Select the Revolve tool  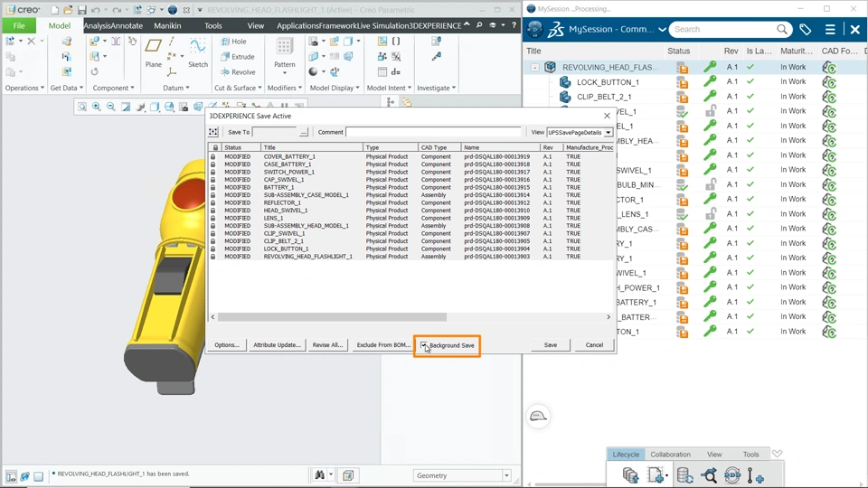[238, 72]
